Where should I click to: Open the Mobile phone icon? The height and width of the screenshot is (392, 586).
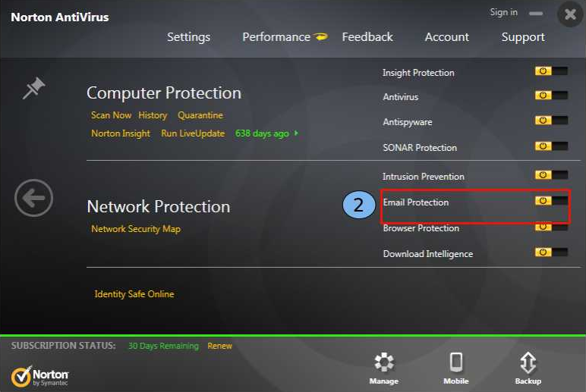456,362
